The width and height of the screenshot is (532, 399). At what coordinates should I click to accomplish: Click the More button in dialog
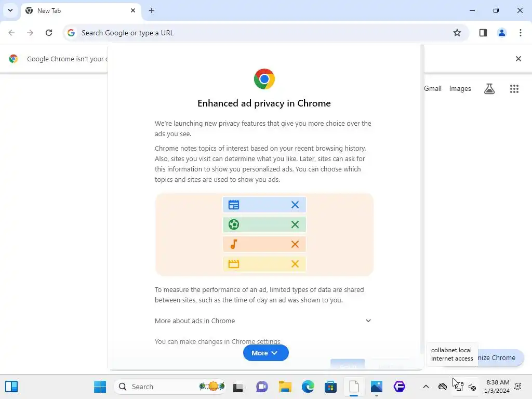coord(265,353)
